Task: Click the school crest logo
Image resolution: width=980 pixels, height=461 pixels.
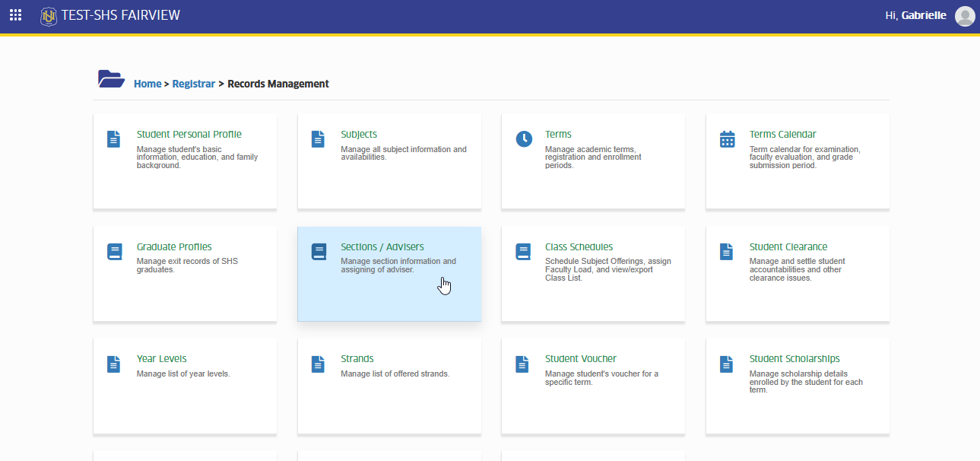Action: [x=49, y=15]
